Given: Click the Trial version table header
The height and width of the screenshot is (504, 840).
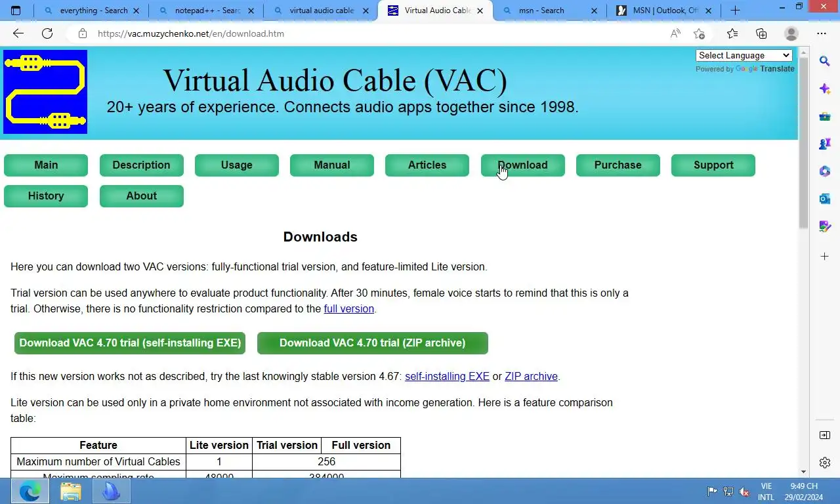Looking at the screenshot, I should 287,446.
